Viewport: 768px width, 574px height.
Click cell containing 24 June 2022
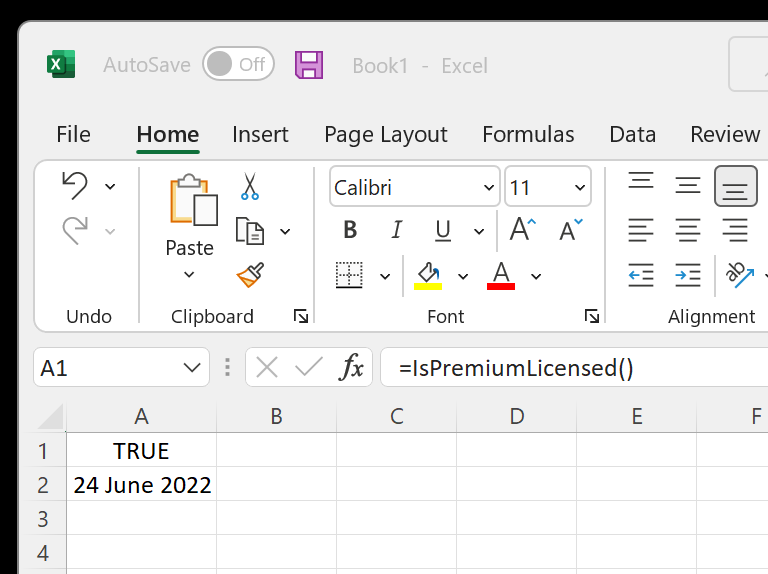tap(141, 484)
